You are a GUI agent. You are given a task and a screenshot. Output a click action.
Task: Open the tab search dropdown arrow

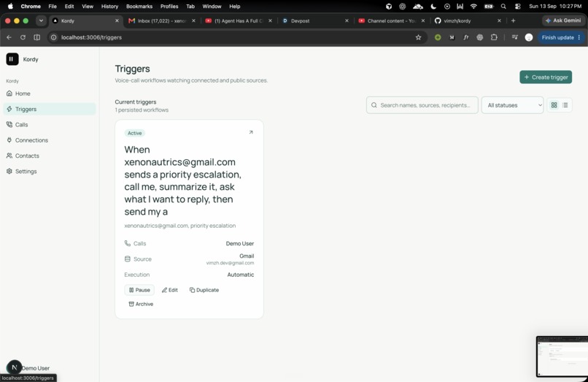(x=41, y=20)
